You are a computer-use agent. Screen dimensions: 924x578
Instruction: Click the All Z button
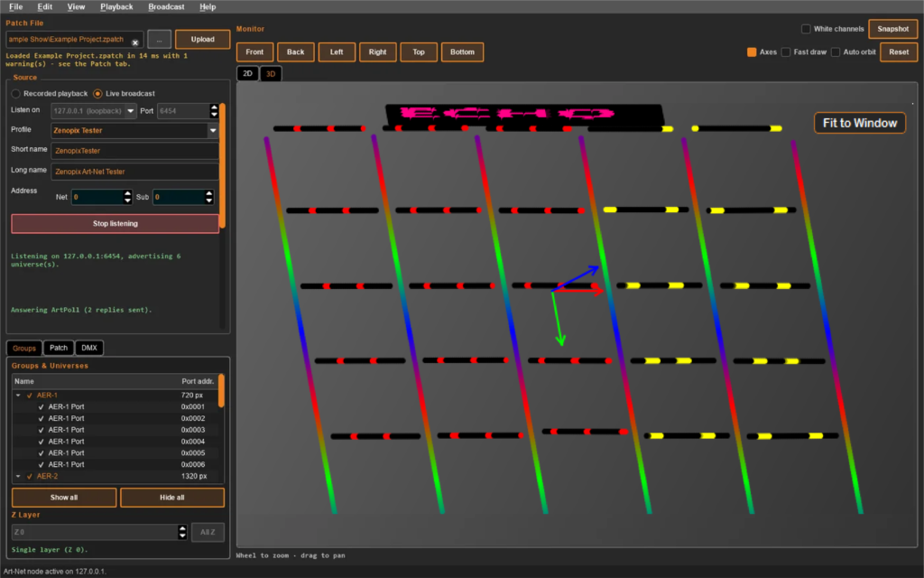click(x=208, y=532)
